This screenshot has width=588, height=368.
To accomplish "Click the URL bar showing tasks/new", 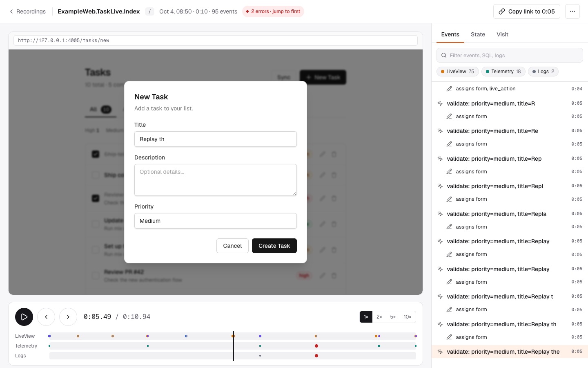I will 216,40.
